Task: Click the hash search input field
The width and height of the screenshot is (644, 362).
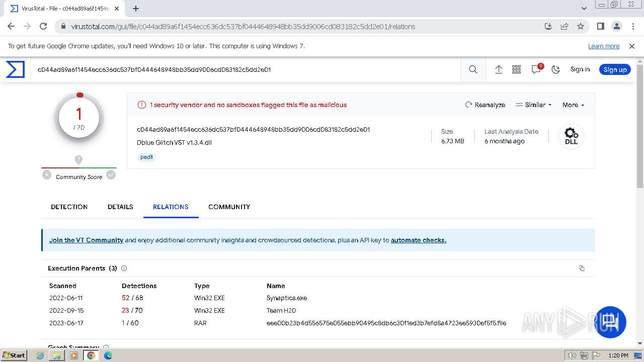Action: (x=247, y=69)
